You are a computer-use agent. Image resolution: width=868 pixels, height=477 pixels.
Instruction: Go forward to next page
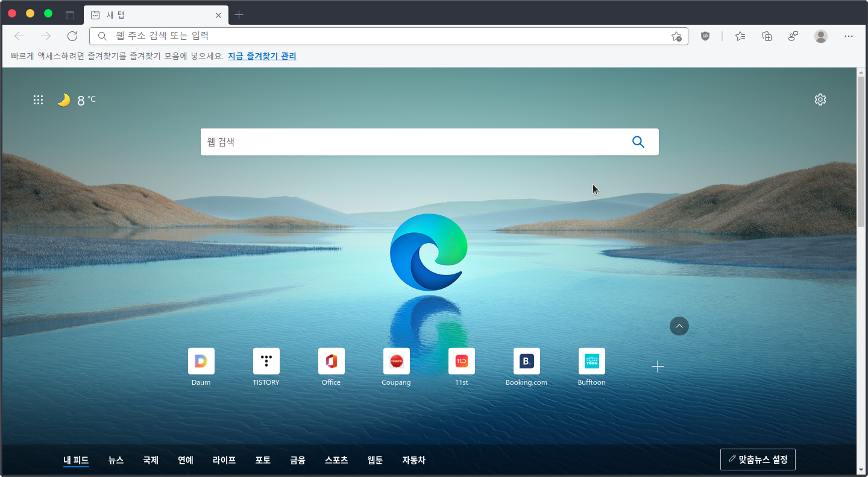pos(46,36)
